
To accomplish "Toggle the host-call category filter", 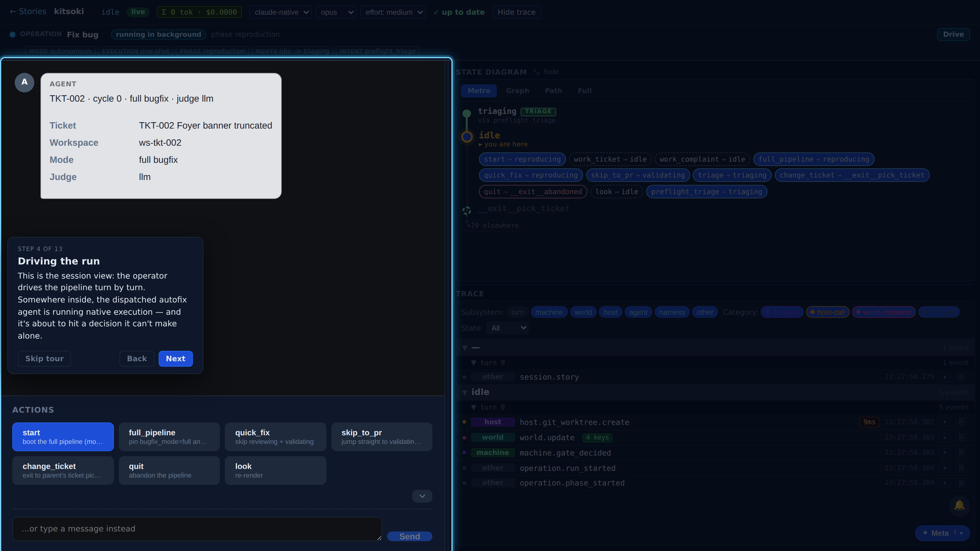I will [x=827, y=312].
